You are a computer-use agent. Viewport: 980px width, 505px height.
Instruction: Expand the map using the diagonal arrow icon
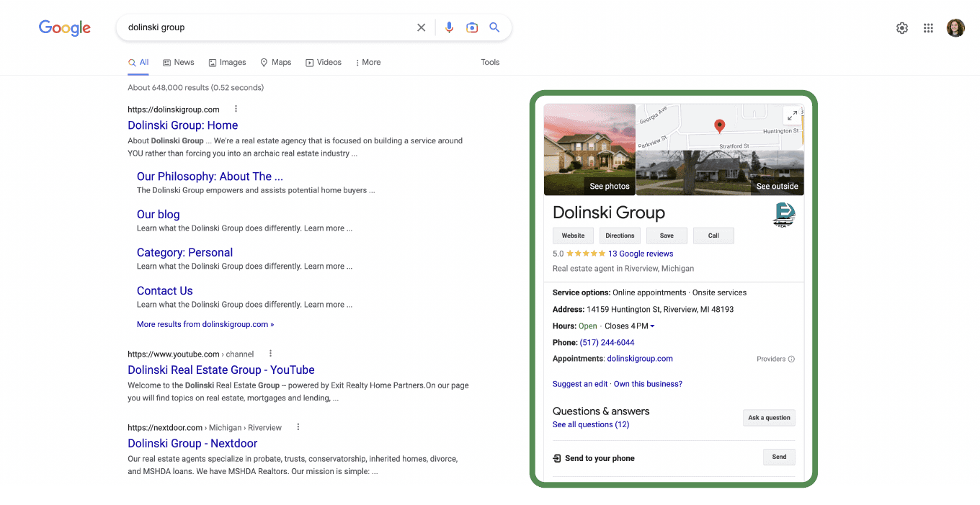tap(792, 115)
